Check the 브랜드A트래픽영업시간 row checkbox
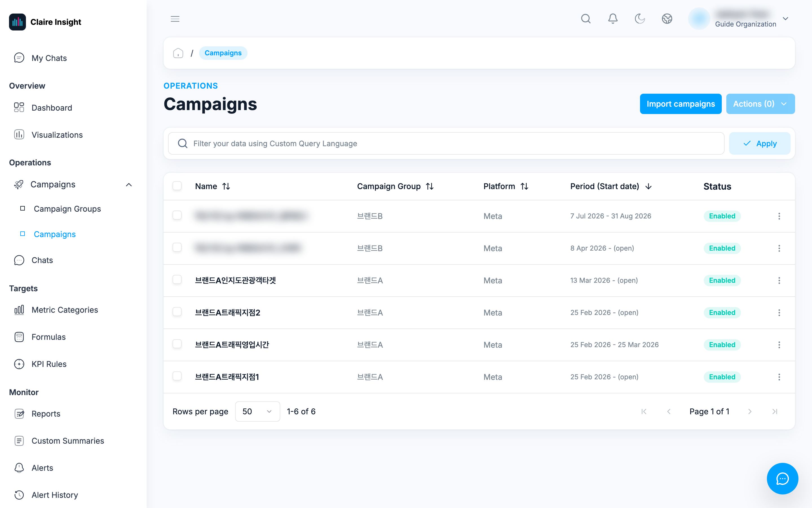Image resolution: width=812 pixels, height=508 pixels. 177,344
